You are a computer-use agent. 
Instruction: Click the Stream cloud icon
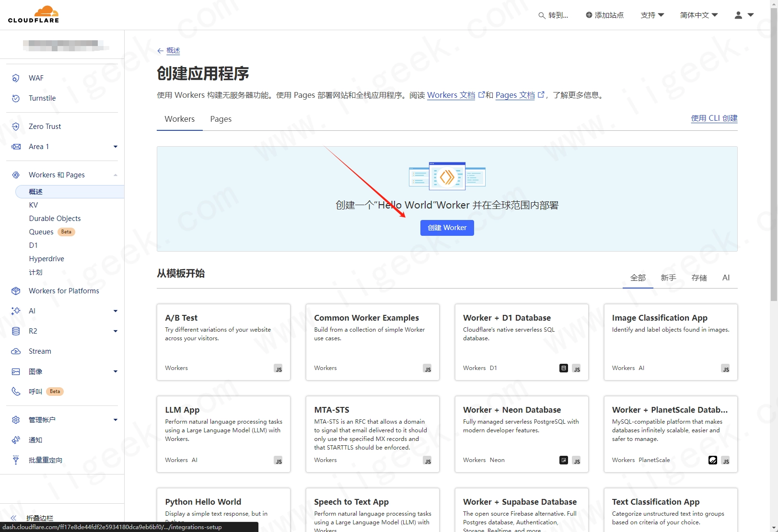point(16,351)
